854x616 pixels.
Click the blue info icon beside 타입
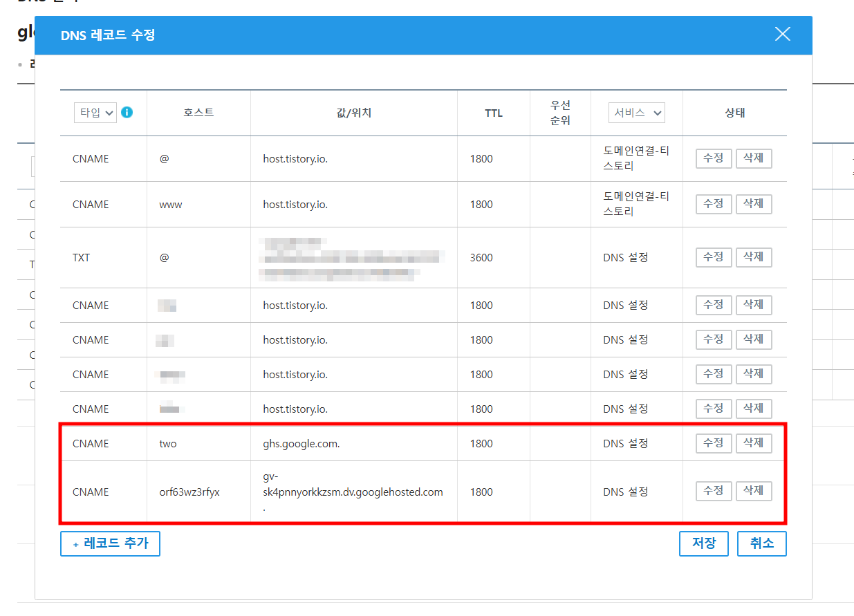(127, 112)
